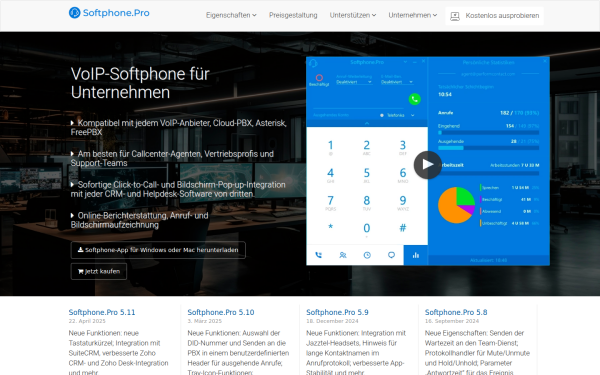Open the chat bubble tab icon

391,255
